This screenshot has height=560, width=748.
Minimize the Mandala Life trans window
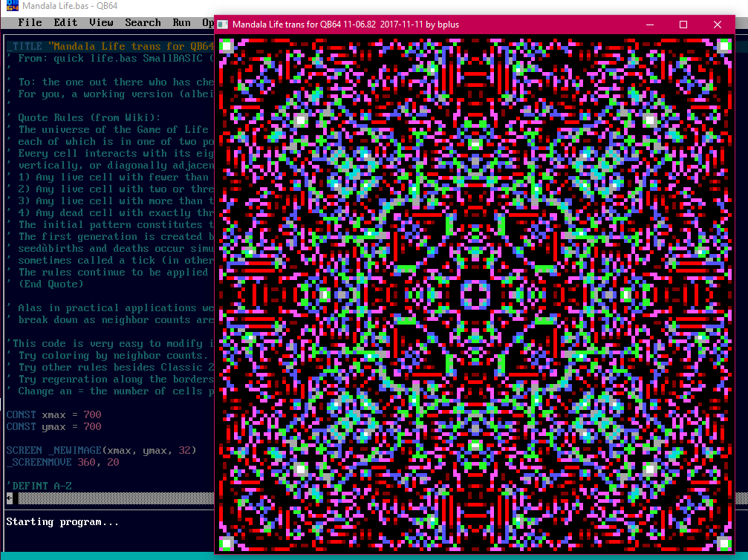point(649,25)
